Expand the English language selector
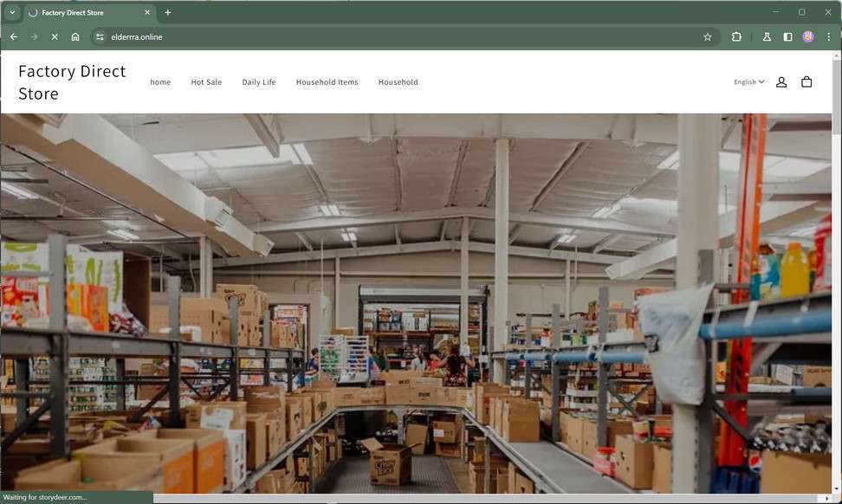This screenshot has height=504, width=842. (749, 81)
